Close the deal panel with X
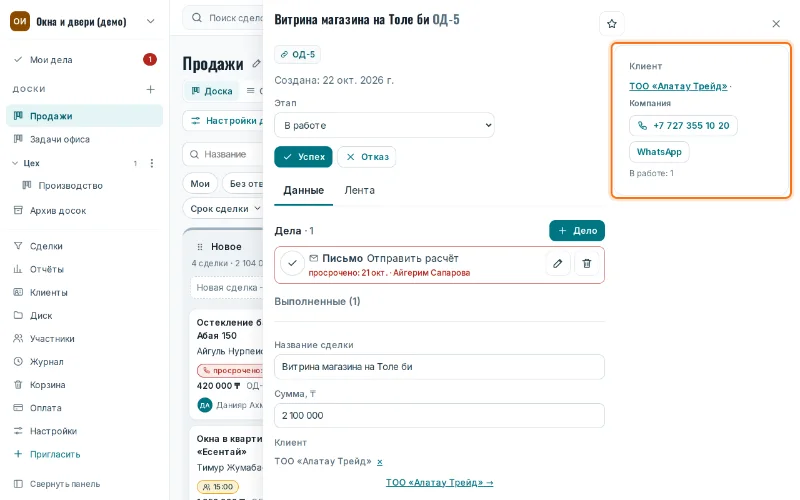Screen dimensions: 800x500 tap(776, 23)
